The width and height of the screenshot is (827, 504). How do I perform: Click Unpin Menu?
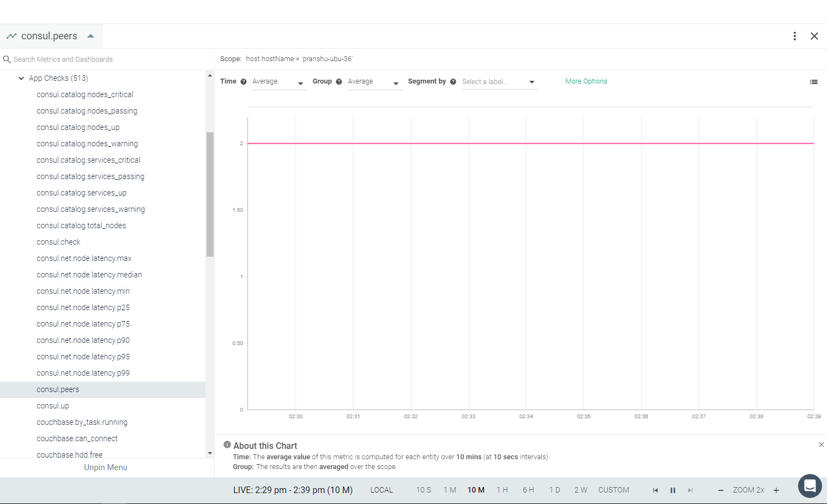pos(105,467)
